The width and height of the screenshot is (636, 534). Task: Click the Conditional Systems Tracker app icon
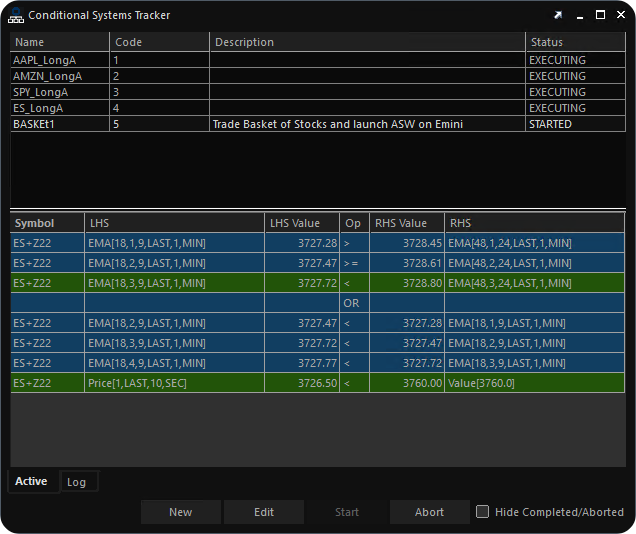click(x=16, y=15)
